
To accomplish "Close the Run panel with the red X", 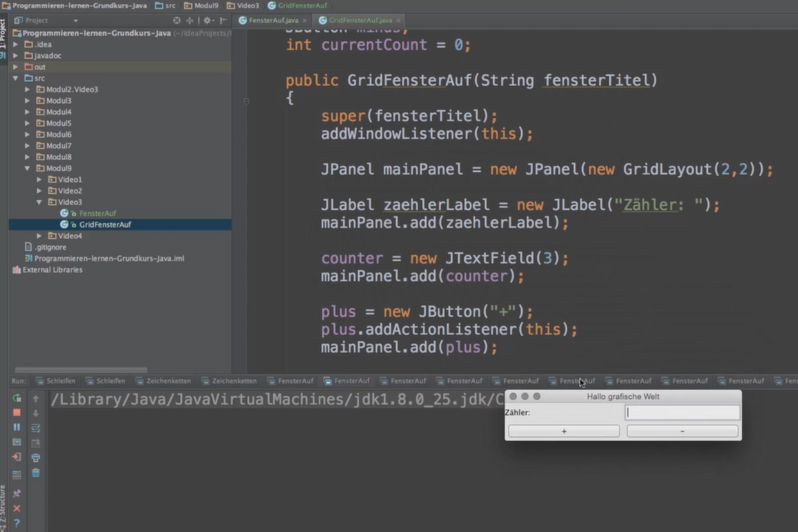I will point(17,508).
